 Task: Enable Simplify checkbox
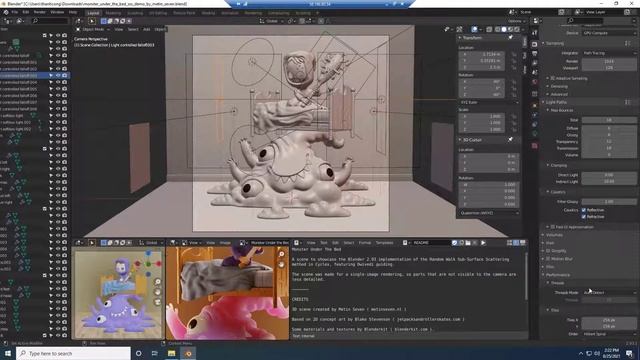548,251
